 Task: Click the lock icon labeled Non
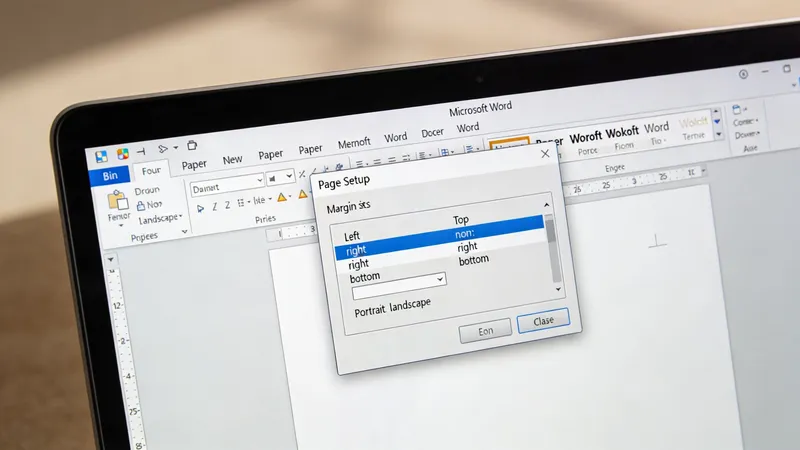point(141,206)
